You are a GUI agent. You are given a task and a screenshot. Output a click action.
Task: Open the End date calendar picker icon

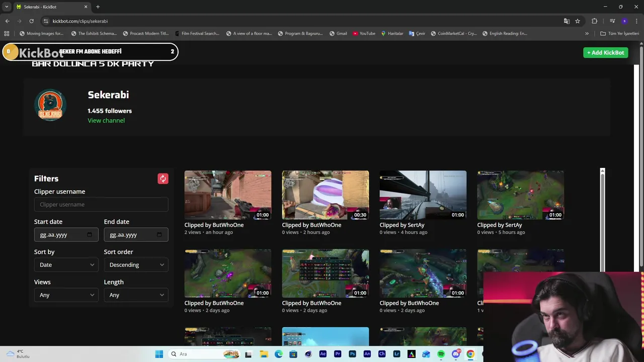(159, 235)
